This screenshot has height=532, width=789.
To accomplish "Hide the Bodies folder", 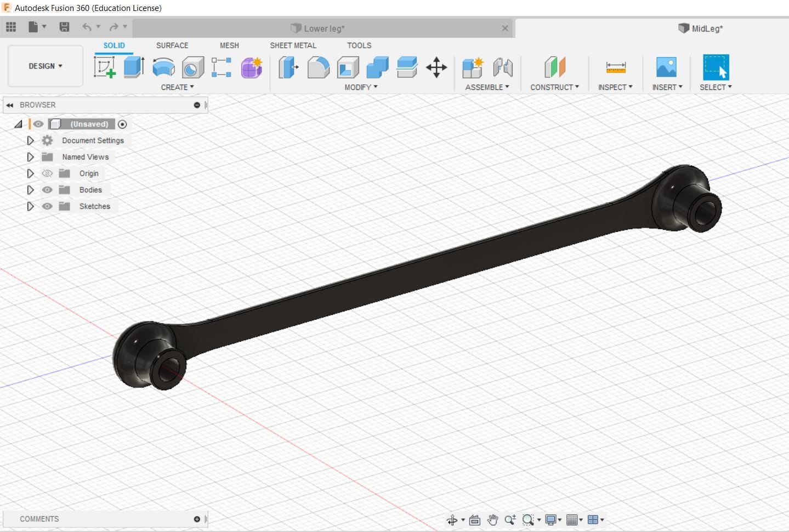I will pos(47,190).
